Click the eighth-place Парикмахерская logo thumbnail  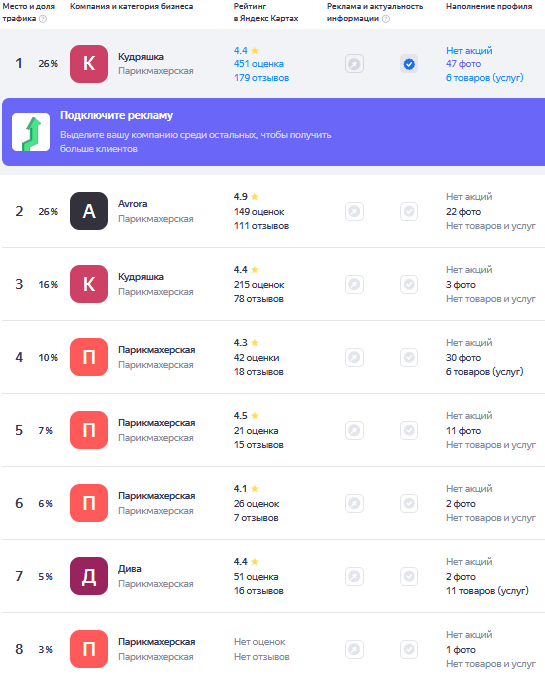point(89,649)
